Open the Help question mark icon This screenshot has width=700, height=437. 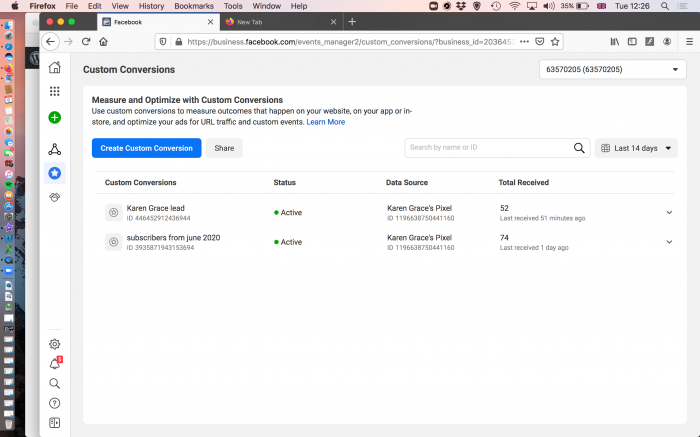(54, 403)
